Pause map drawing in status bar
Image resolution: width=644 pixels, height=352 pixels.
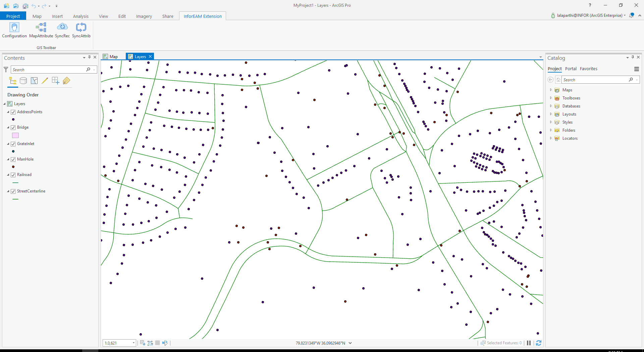tap(529, 343)
